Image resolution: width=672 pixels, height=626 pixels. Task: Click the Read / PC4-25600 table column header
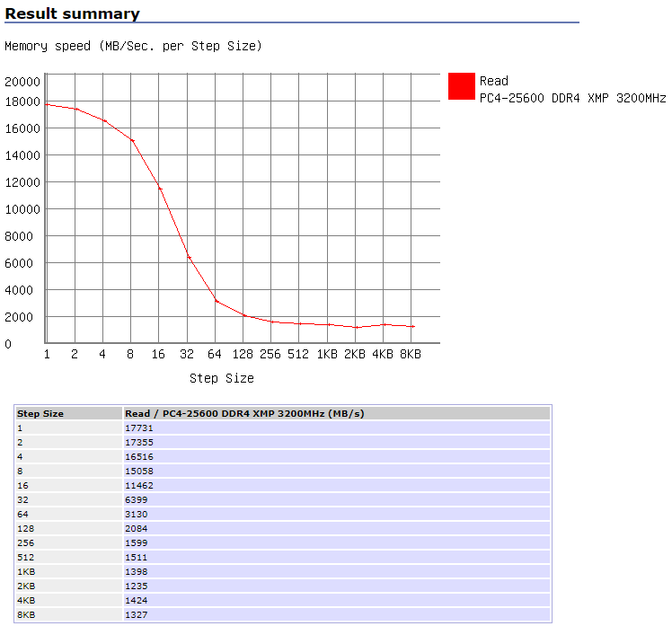tap(244, 413)
